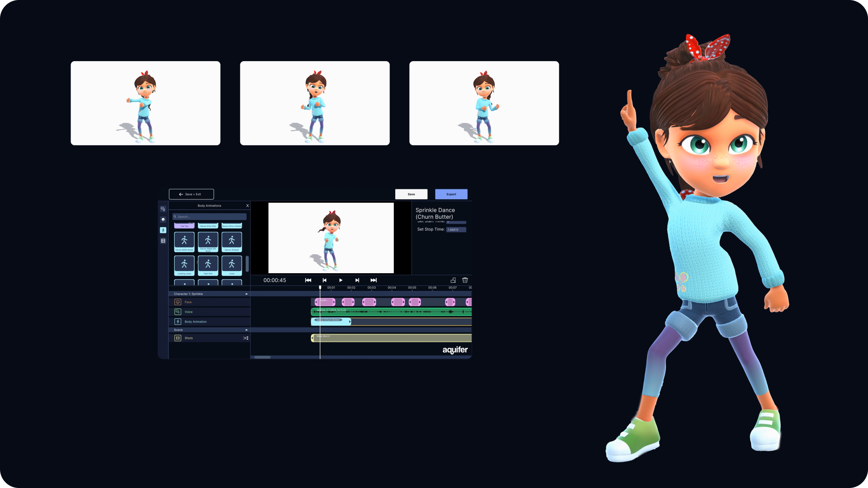This screenshot has height=488, width=868.
Task: Duplicate the clip using the duplicate icon
Action: (x=453, y=280)
